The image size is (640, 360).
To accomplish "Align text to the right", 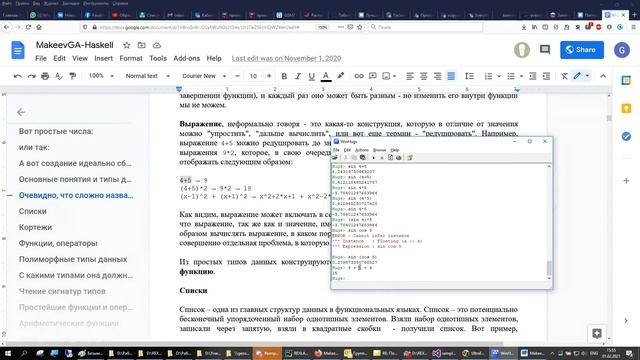I will (x=437, y=76).
